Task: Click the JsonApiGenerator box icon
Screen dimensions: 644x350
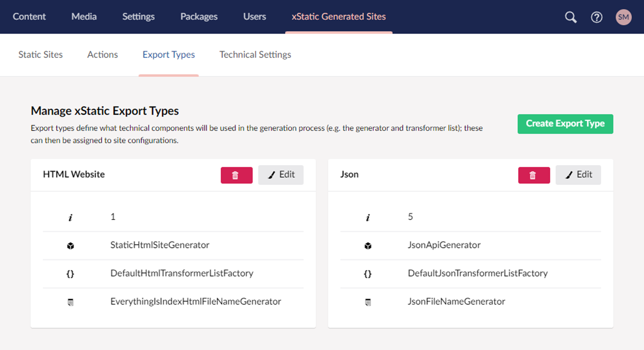Action: click(368, 246)
